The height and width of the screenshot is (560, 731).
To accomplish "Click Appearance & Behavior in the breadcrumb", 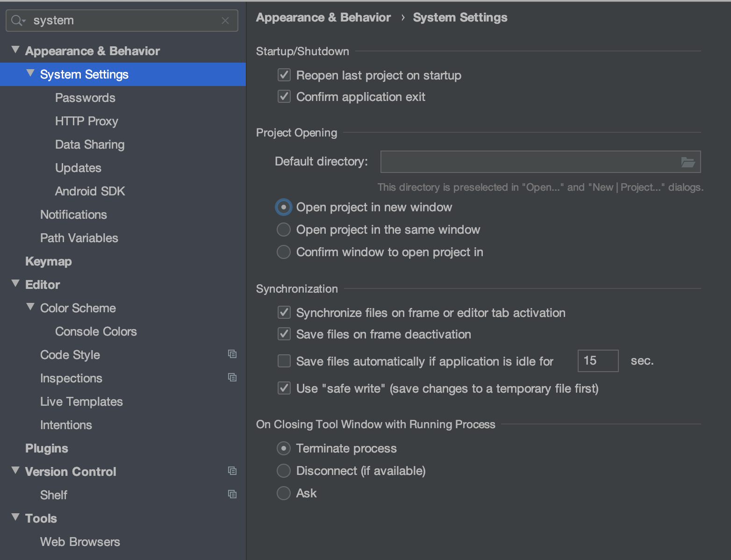I will [323, 18].
